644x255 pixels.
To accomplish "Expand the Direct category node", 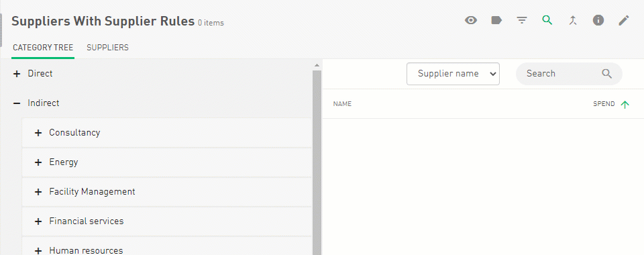I will click(x=17, y=74).
